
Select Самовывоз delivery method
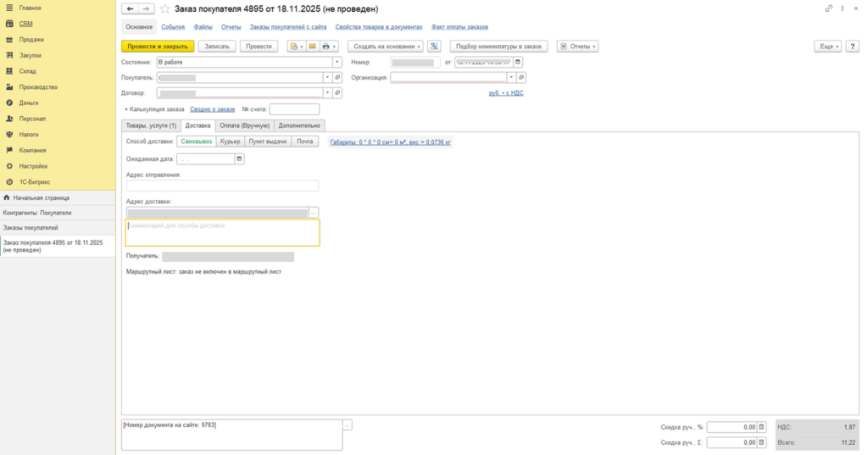pos(197,141)
